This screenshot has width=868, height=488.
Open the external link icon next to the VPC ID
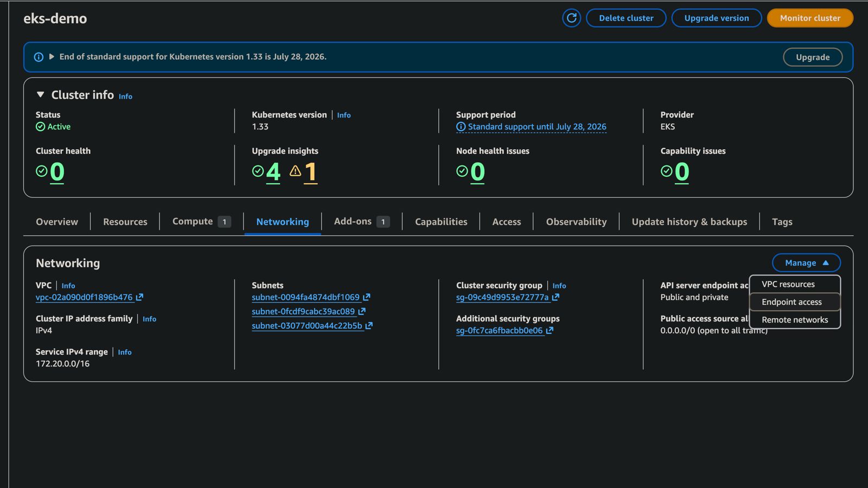(x=139, y=297)
